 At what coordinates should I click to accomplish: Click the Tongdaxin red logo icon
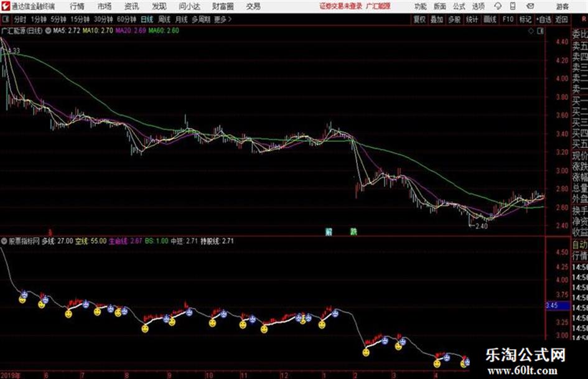pyautogui.click(x=6, y=6)
